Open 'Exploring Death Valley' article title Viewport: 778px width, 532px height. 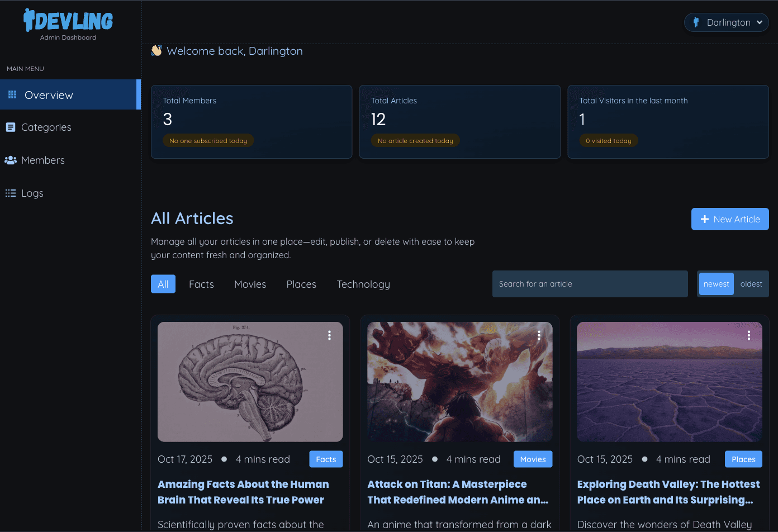[669, 492]
